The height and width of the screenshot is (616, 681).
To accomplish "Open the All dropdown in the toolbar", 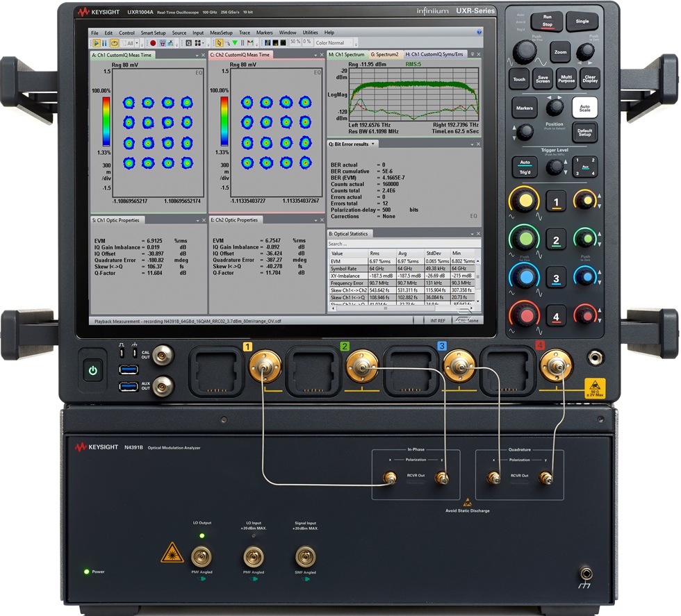I will (x=137, y=43).
